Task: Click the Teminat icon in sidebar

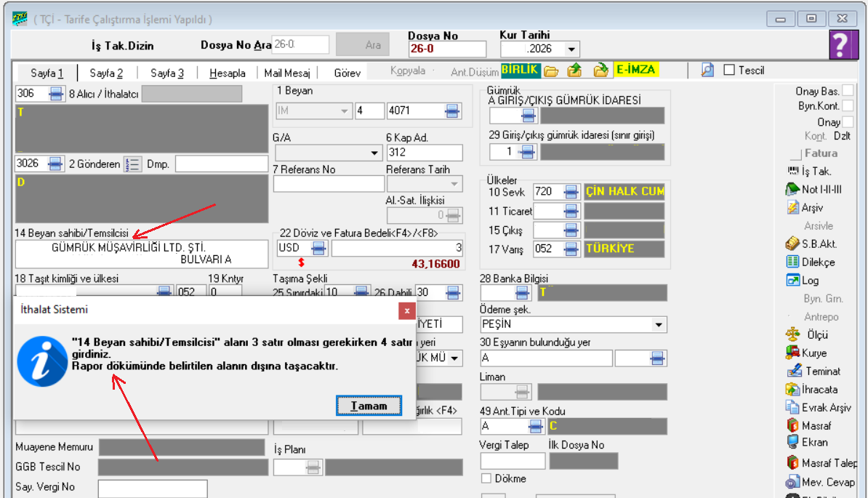Action: (x=792, y=371)
